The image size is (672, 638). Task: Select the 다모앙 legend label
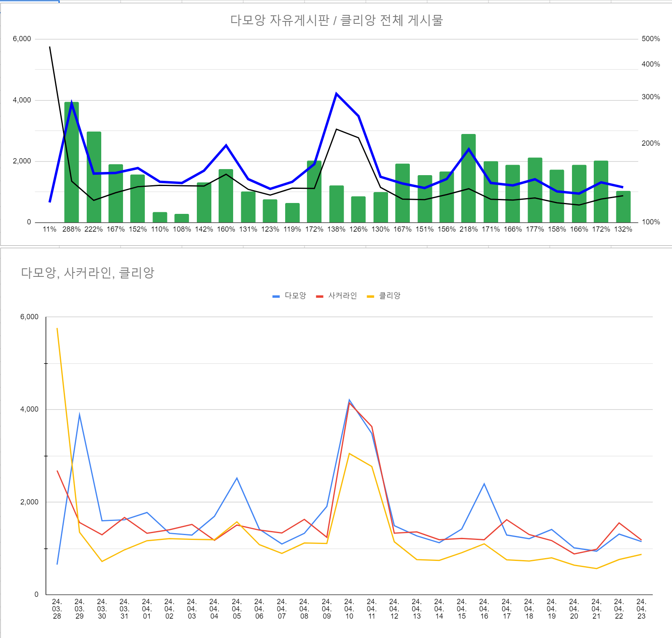pos(295,296)
